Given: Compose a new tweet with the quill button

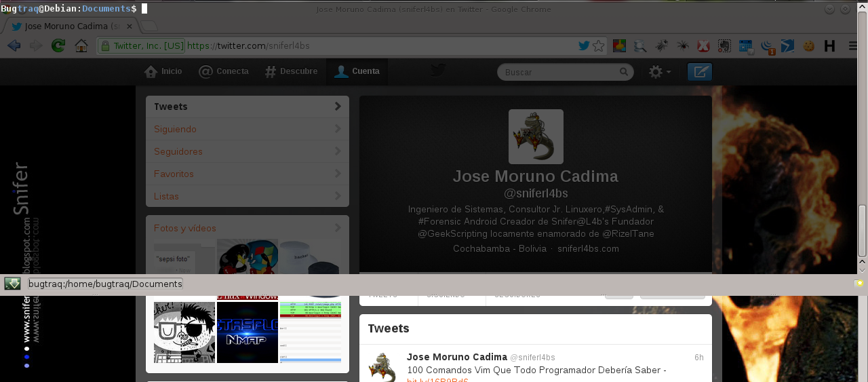Looking at the screenshot, I should click(700, 72).
